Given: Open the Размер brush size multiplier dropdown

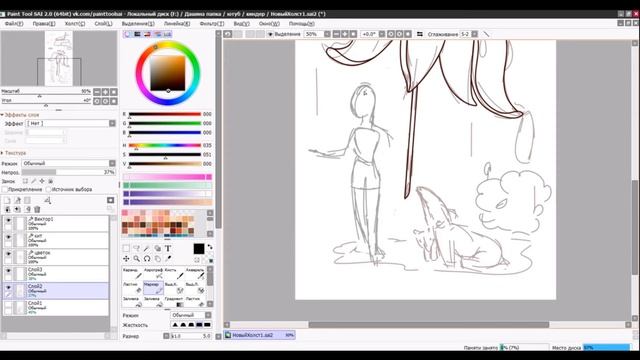Looking at the screenshot, I should [166, 336].
